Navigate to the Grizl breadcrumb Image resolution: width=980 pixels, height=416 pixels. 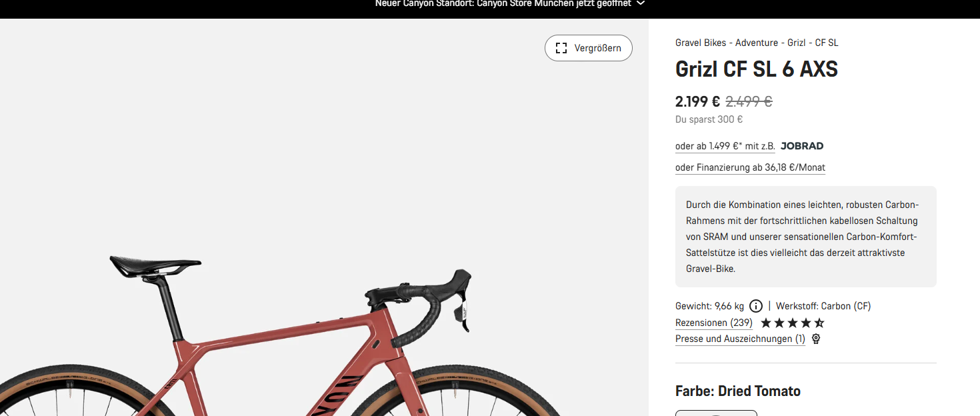coord(796,43)
